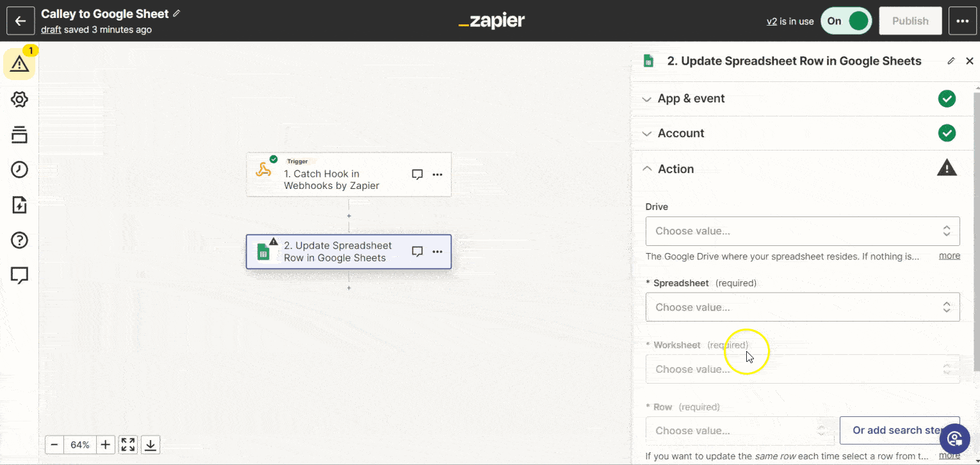
Task: Click the 64% zoom level value
Action: pyautogui.click(x=80, y=445)
